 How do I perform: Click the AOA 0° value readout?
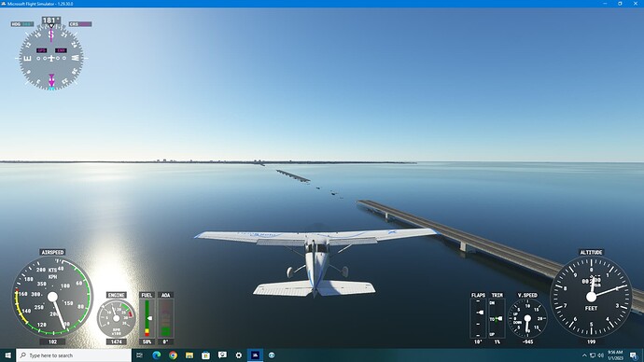coord(165,341)
